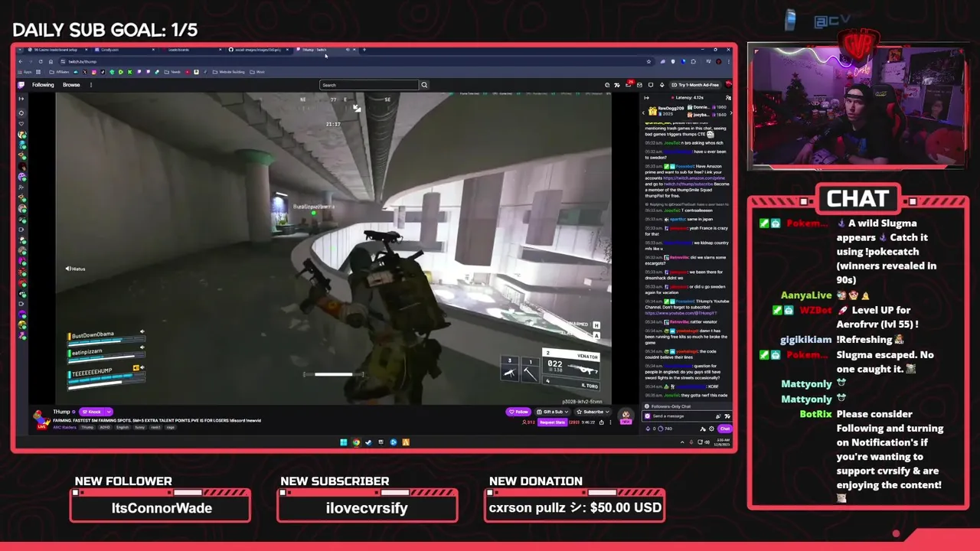The image size is (980, 551).
Task: Open the Needs bookmarks folder
Action: point(172,72)
